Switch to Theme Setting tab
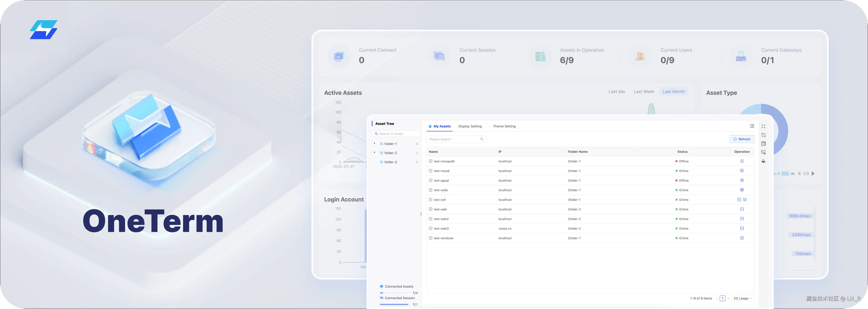 [x=504, y=126]
